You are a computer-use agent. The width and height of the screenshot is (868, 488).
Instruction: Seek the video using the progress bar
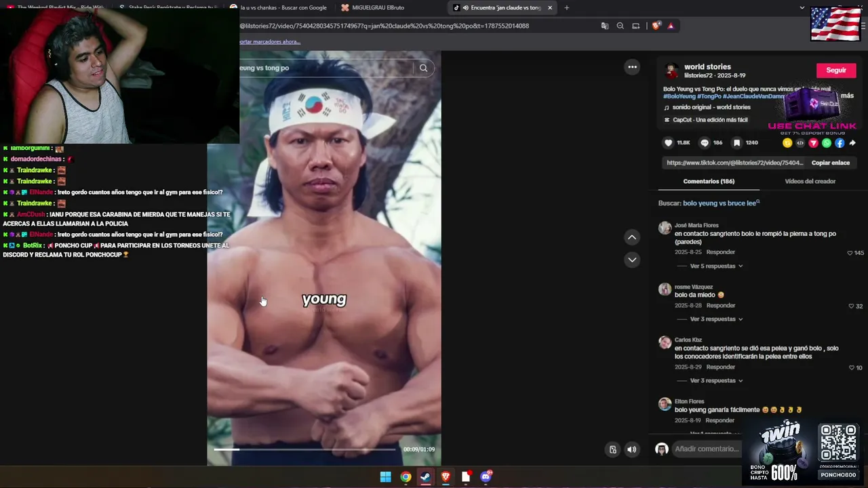[304, 449]
